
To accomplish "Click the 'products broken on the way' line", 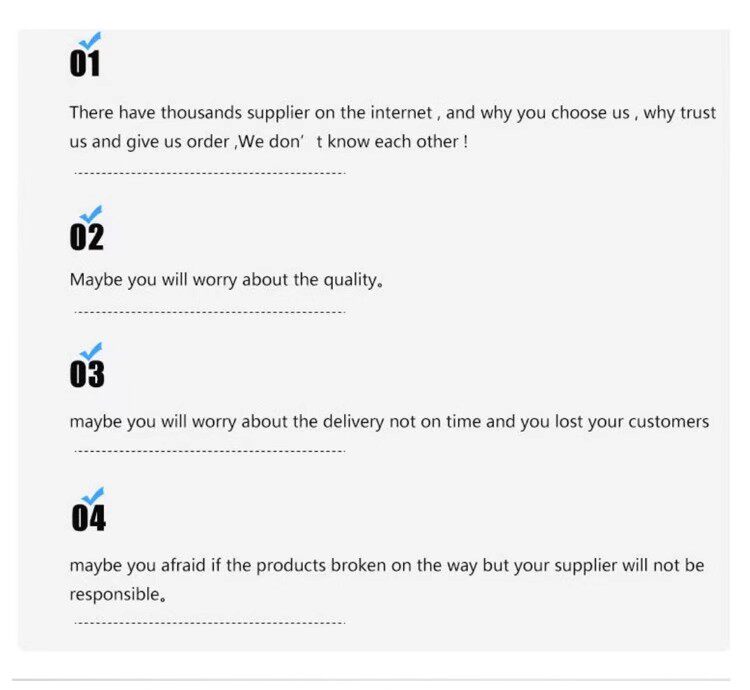I will [x=386, y=566].
